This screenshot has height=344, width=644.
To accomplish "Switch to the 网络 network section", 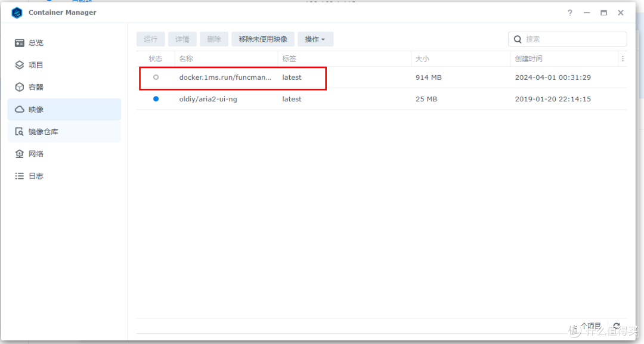I will [x=64, y=154].
